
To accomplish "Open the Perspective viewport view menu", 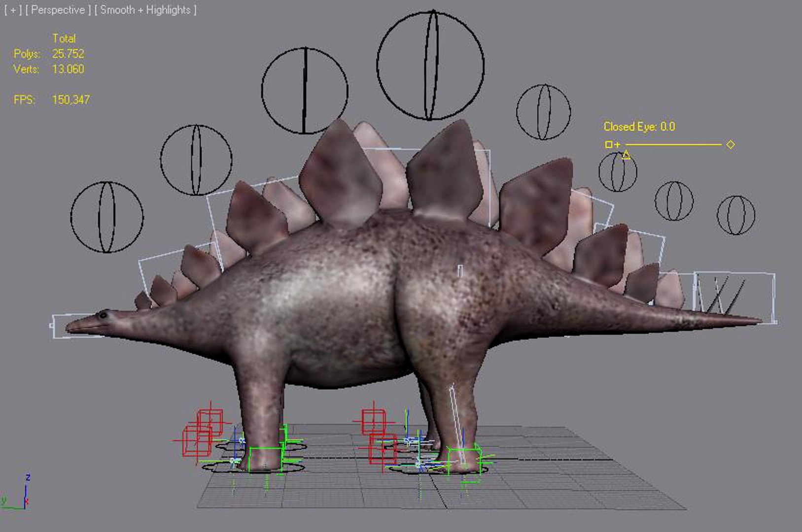I will point(58,10).
